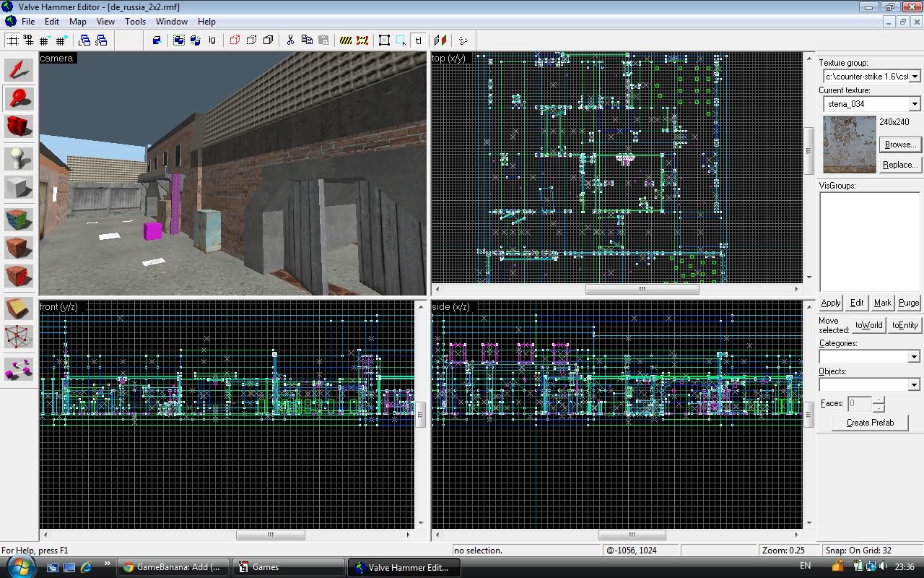This screenshot has width=924, height=578.
Task: Click the Browse texture button
Action: pyautogui.click(x=900, y=144)
